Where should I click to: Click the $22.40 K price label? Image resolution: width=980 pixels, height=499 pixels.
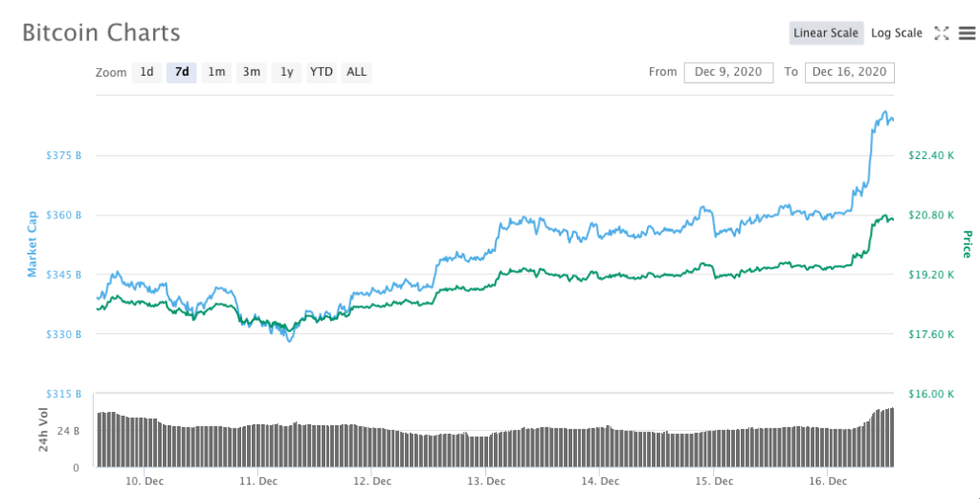coord(930,155)
